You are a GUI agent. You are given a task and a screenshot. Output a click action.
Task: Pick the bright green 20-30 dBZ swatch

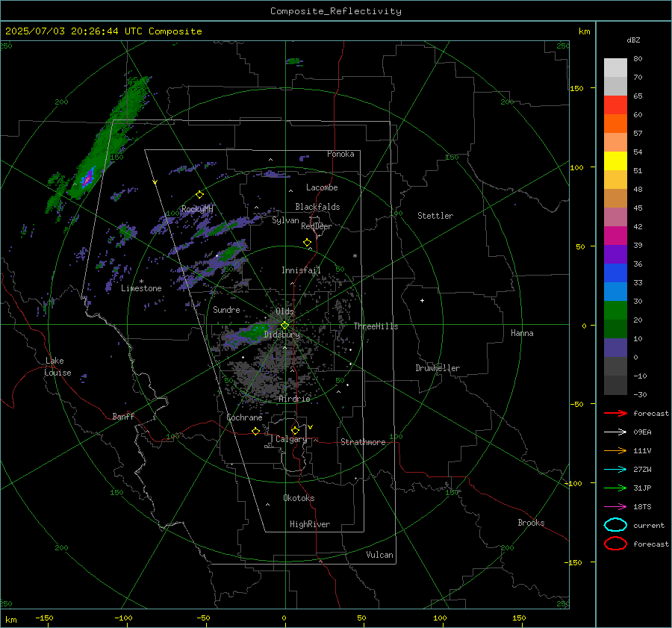(x=615, y=311)
